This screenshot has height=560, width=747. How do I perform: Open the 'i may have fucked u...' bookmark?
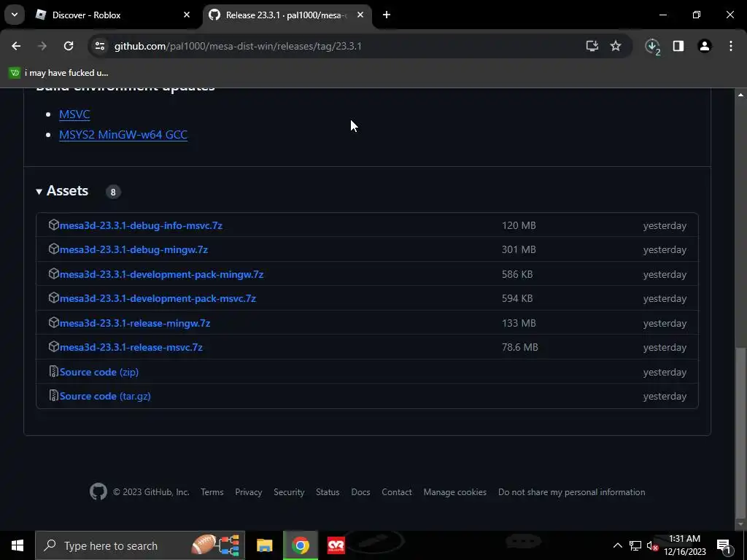[x=58, y=73]
